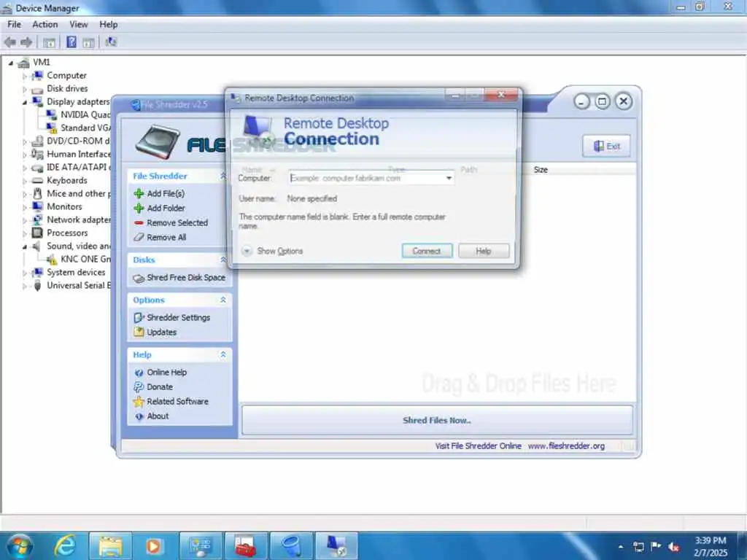Click the Exit button in File Shredder

(606, 146)
